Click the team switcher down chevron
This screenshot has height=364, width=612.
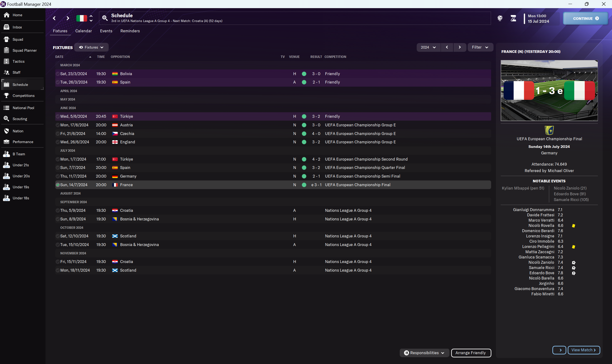tap(91, 21)
